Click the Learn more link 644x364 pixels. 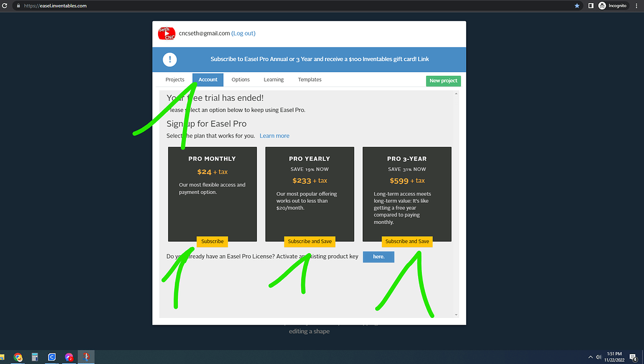(x=274, y=135)
